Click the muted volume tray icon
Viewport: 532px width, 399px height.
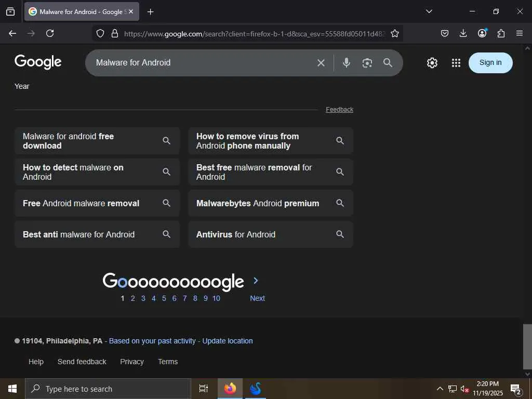(464, 389)
